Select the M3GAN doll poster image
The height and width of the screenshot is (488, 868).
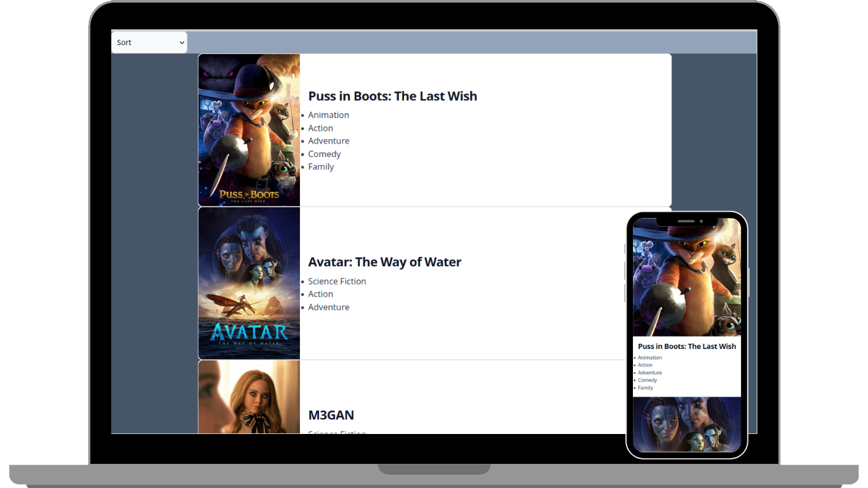249,397
